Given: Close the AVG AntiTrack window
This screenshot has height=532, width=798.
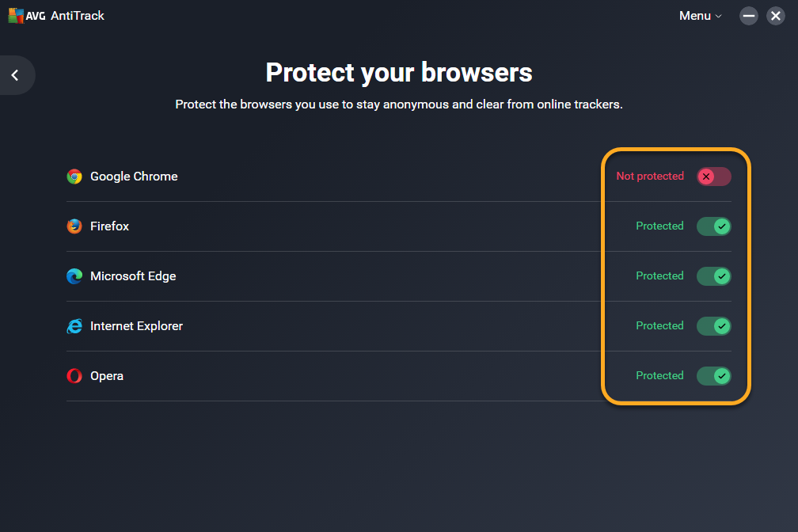Looking at the screenshot, I should point(776,16).
